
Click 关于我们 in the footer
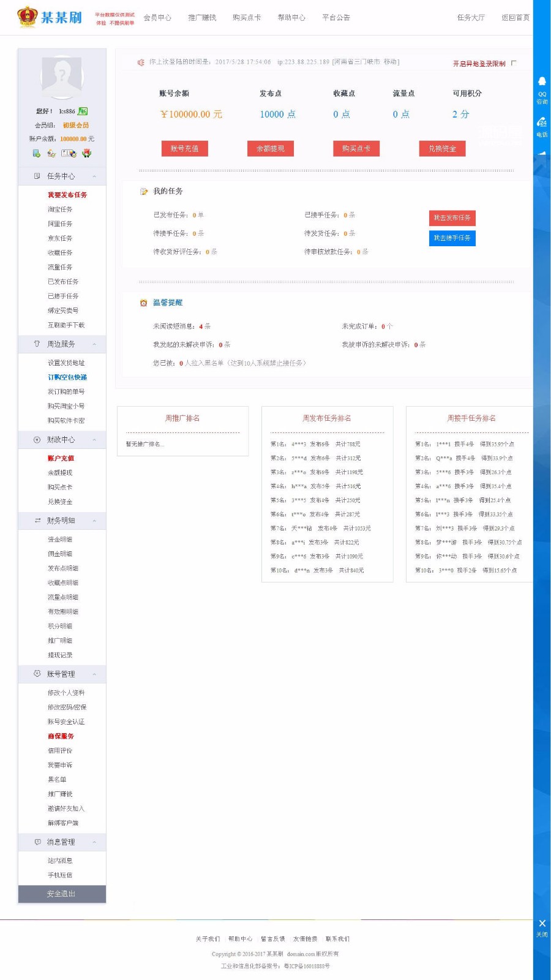pyautogui.click(x=208, y=939)
